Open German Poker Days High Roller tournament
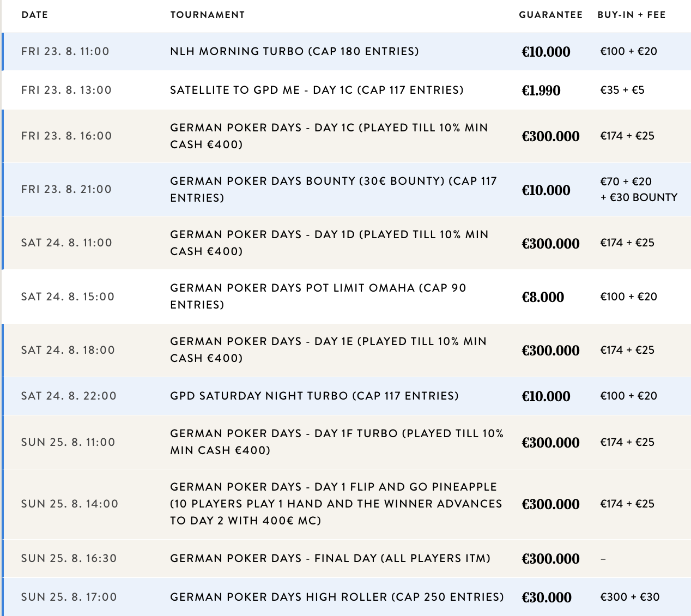Screen dimensions: 691x616 [337, 597]
